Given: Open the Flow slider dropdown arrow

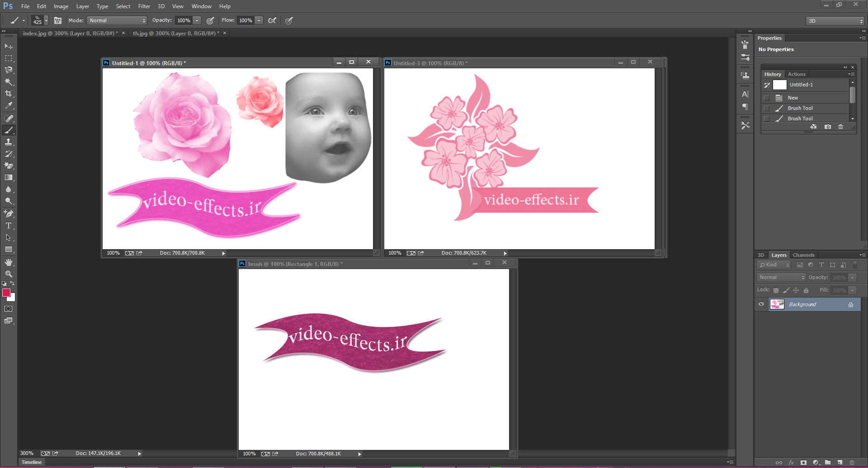Looking at the screenshot, I should [x=259, y=20].
